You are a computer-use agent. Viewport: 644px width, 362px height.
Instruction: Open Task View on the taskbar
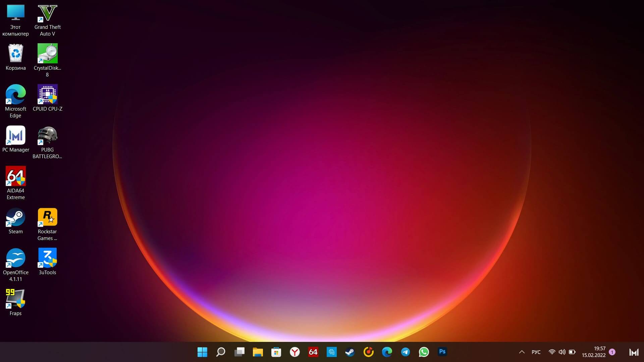click(x=239, y=352)
